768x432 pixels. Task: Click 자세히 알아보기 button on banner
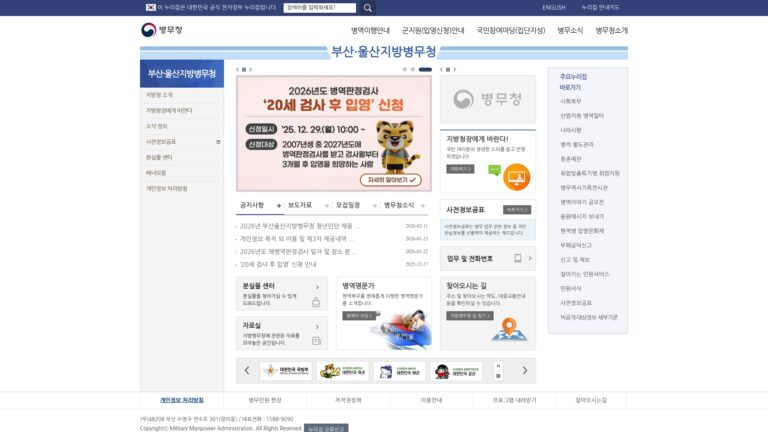pos(391,180)
